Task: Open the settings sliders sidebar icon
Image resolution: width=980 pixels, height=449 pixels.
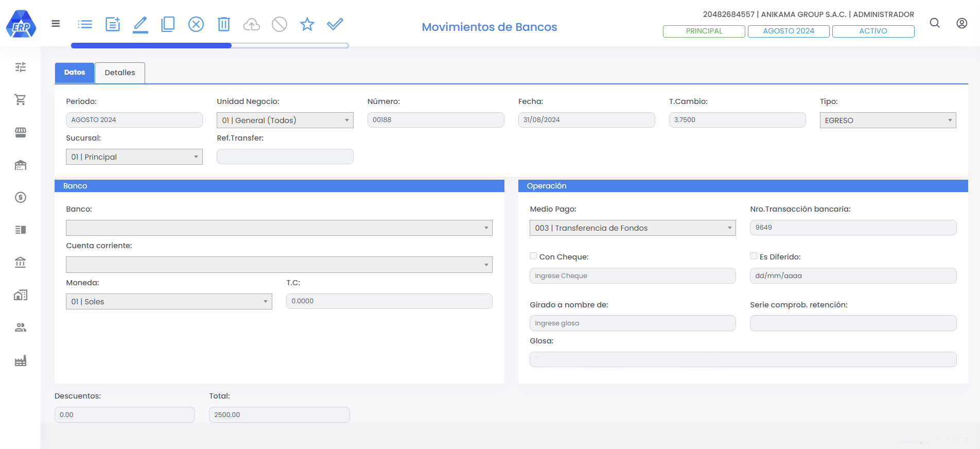Action: (x=21, y=67)
